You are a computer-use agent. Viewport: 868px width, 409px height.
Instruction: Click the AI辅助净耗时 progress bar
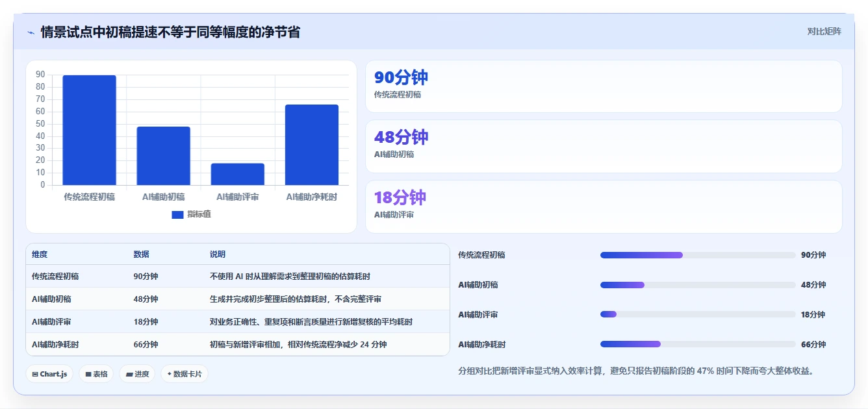click(698, 345)
